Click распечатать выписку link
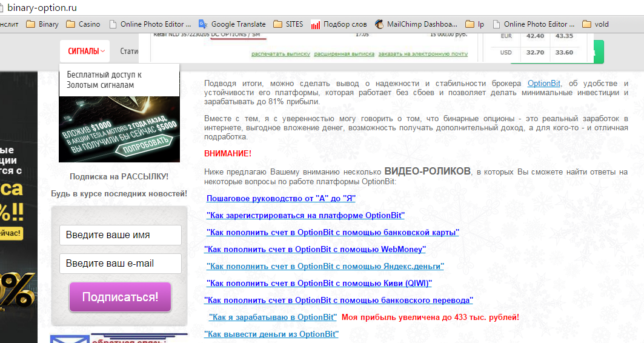Screen dimensions: 644x343 pyautogui.click(x=281, y=54)
